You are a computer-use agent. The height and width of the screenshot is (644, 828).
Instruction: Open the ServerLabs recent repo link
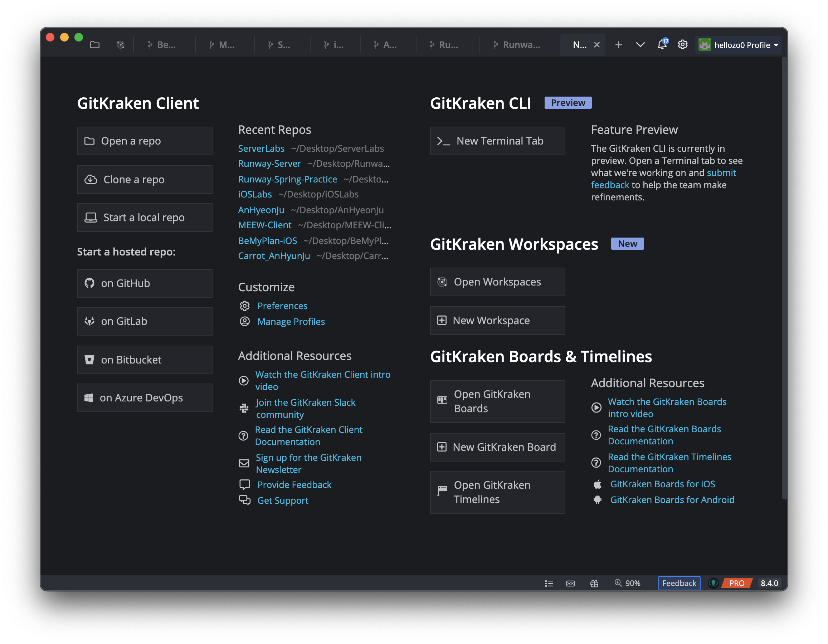261,148
